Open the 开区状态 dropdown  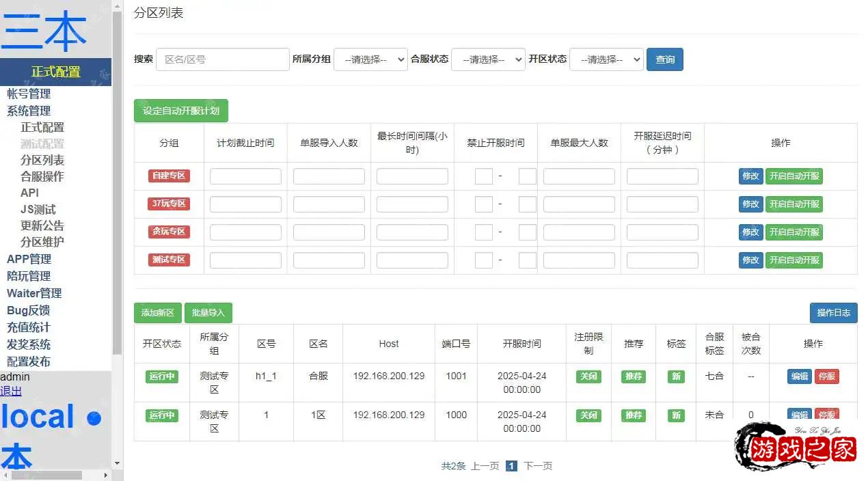click(606, 59)
